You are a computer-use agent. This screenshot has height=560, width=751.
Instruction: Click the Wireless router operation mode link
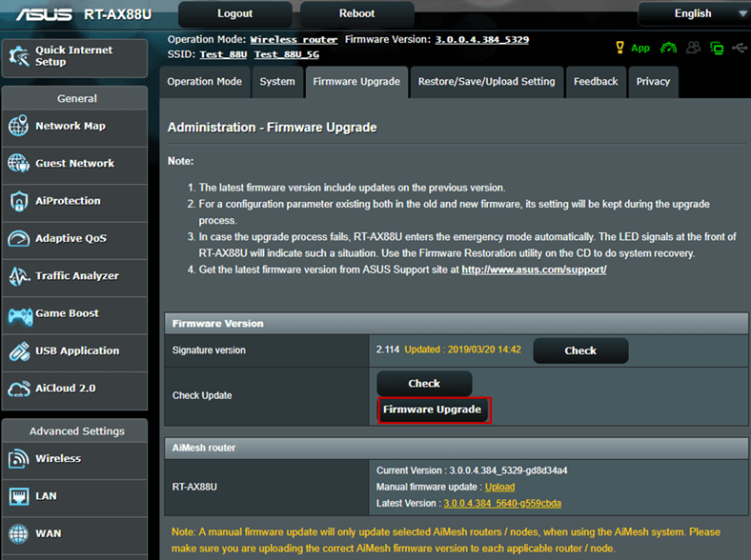click(294, 40)
